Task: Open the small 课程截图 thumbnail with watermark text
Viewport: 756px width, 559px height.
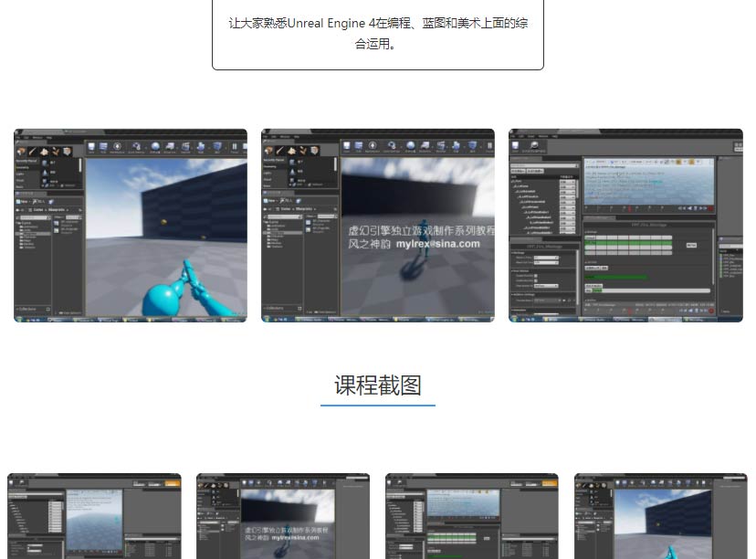Action: click(283, 516)
